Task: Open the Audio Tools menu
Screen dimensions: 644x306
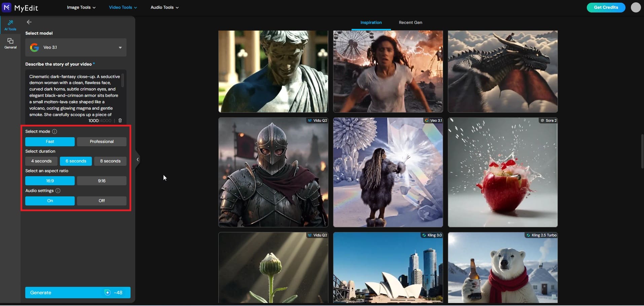Action: [164, 7]
